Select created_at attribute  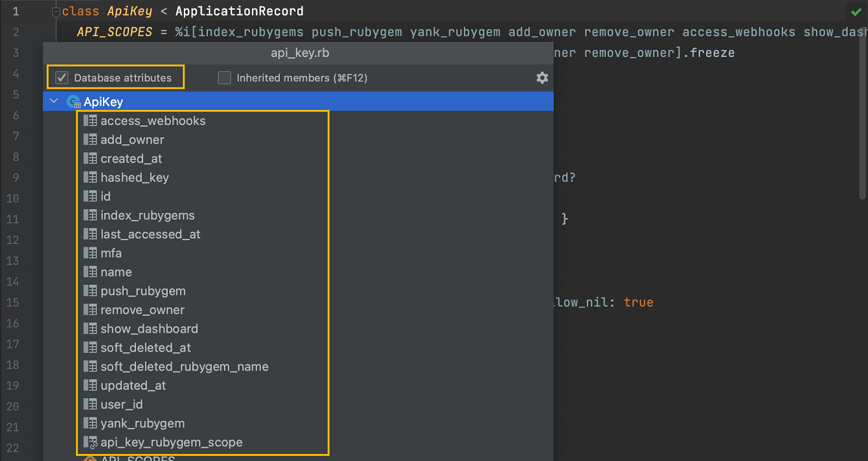click(131, 158)
